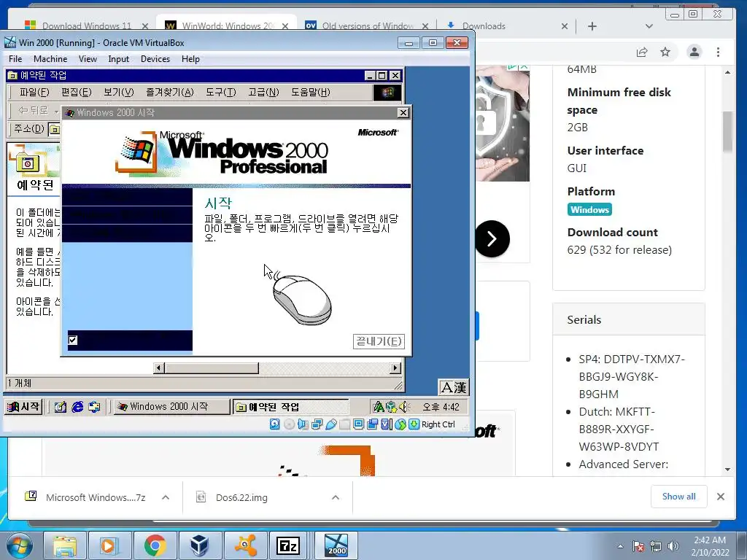This screenshot has width=747, height=560.
Task: Open new Chrome tab plus button
Action: [592, 26]
